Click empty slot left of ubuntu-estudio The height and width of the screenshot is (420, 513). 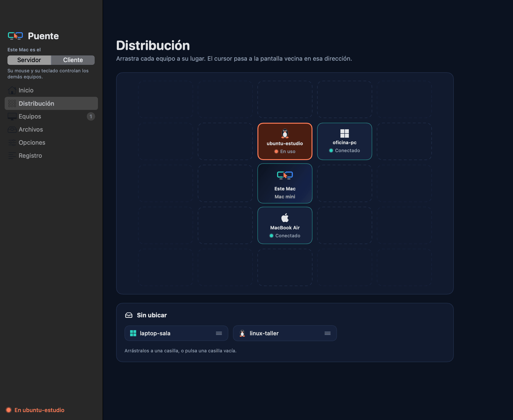pos(225,141)
